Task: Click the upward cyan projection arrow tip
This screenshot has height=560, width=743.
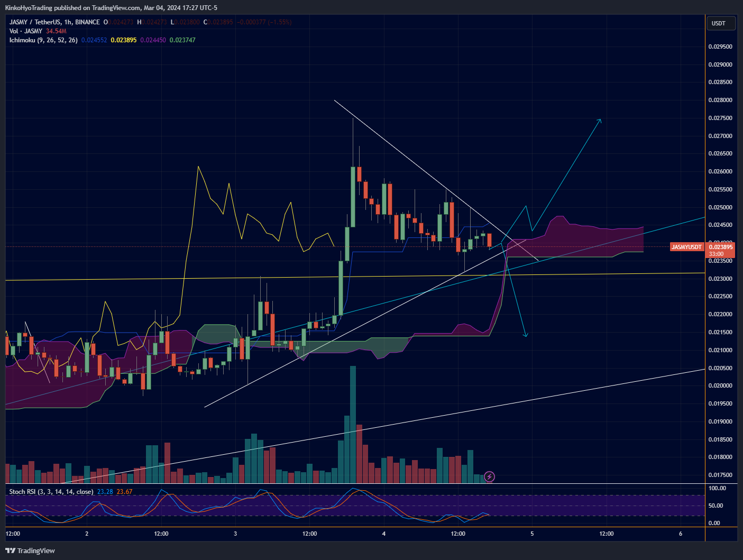Action: (x=600, y=121)
